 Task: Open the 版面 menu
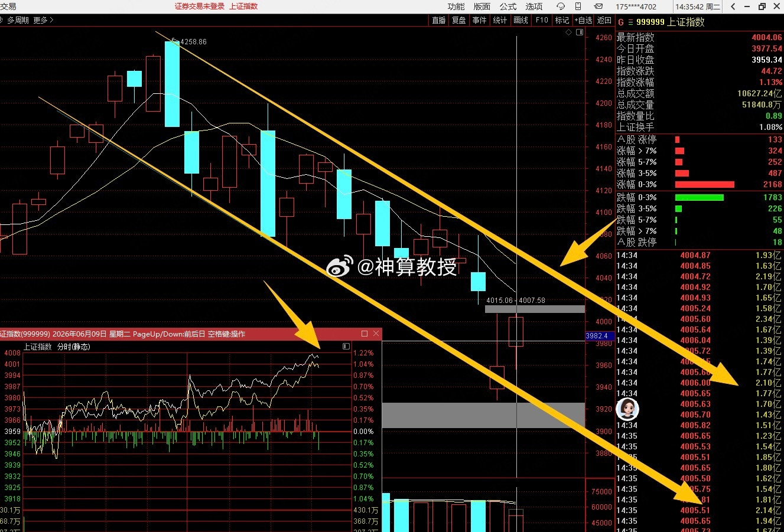[x=482, y=6]
